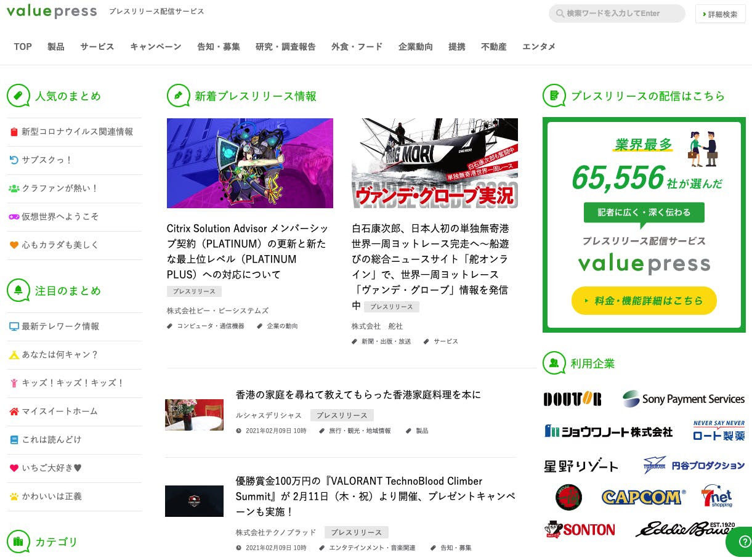
Task: Click the valuepress logo in header
Action: (52, 12)
